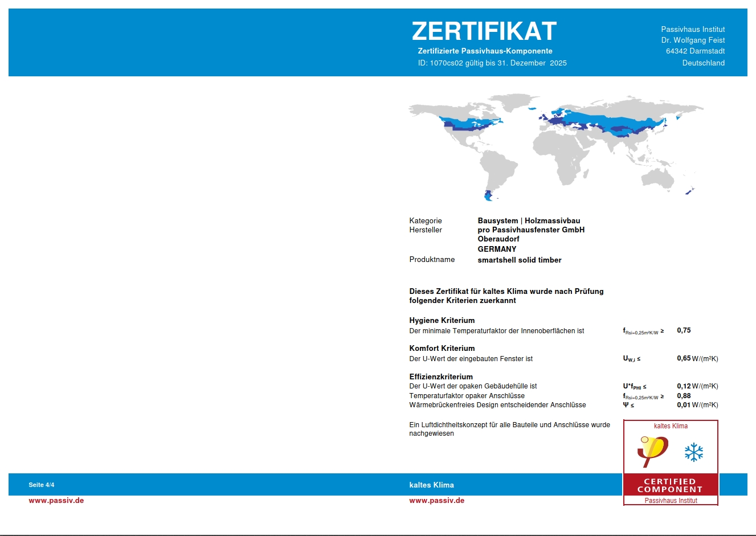Click the certificate ID 1070cs02 validity line

click(492, 63)
